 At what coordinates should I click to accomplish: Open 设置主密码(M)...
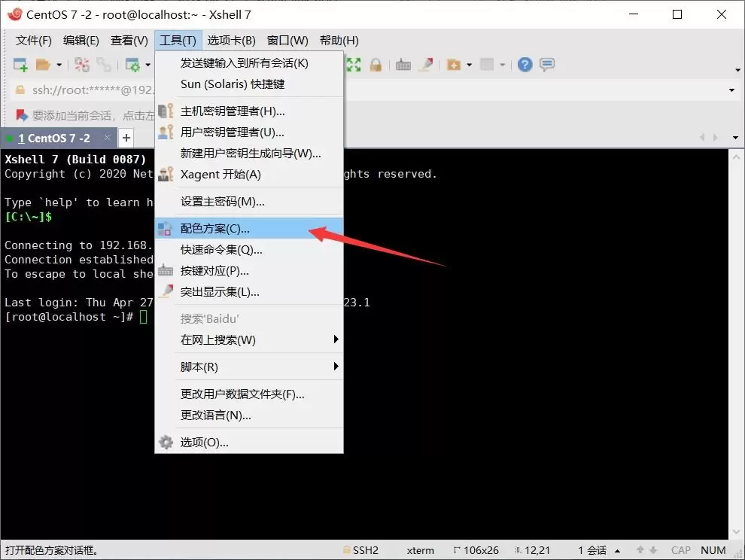[x=249, y=202]
